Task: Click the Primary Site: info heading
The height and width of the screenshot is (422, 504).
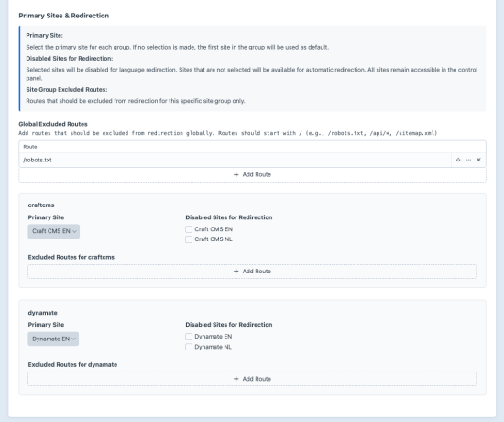Action: click(x=44, y=36)
